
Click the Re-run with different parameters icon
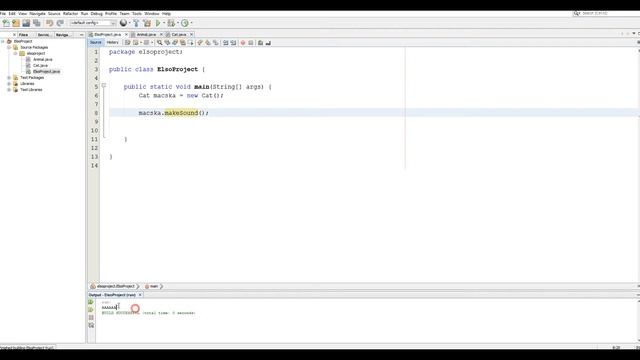click(91, 310)
